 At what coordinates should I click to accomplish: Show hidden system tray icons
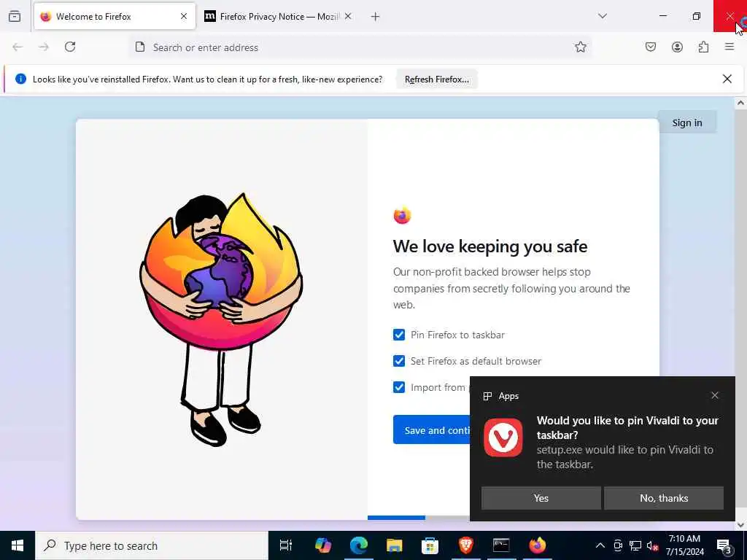(x=600, y=545)
